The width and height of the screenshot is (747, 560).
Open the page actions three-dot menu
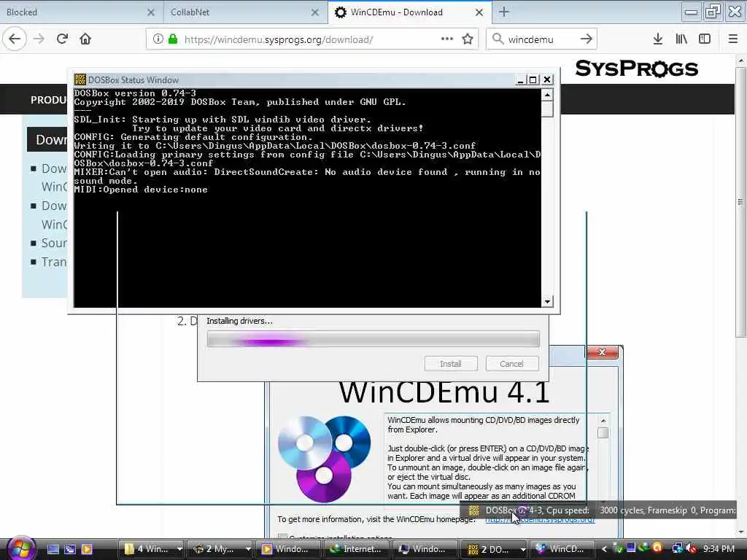pyautogui.click(x=447, y=39)
